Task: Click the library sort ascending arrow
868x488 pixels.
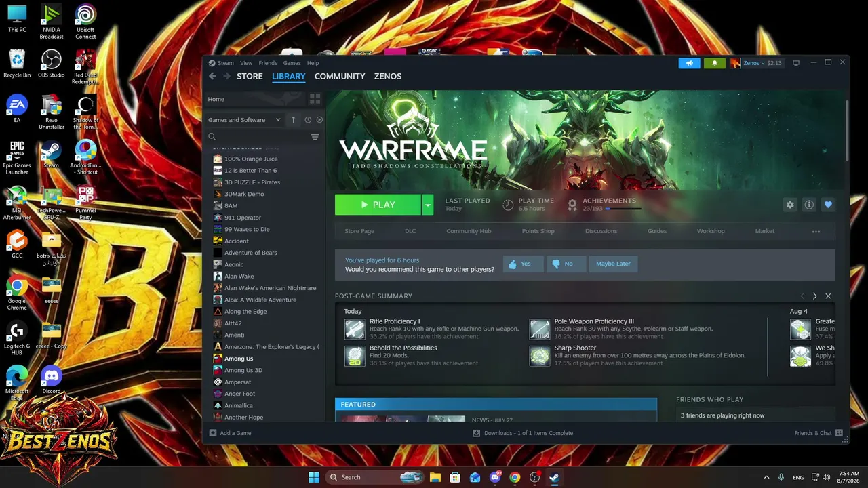Action: click(x=294, y=120)
